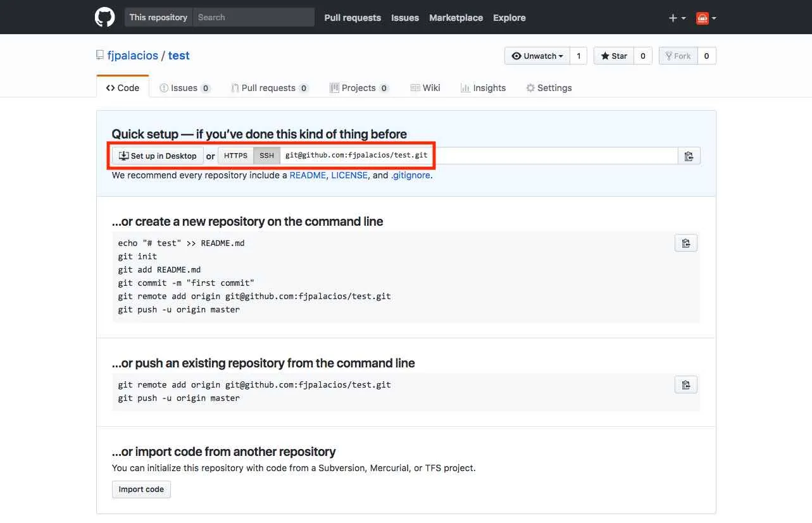Switch to the repository Pull requests tab
Screen dimensions: 812x523
click(270, 88)
